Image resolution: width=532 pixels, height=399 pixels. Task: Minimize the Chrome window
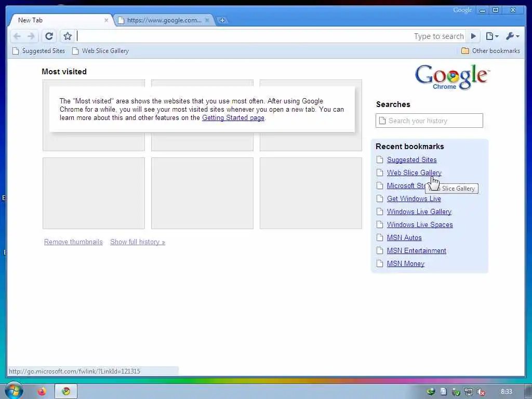point(482,10)
